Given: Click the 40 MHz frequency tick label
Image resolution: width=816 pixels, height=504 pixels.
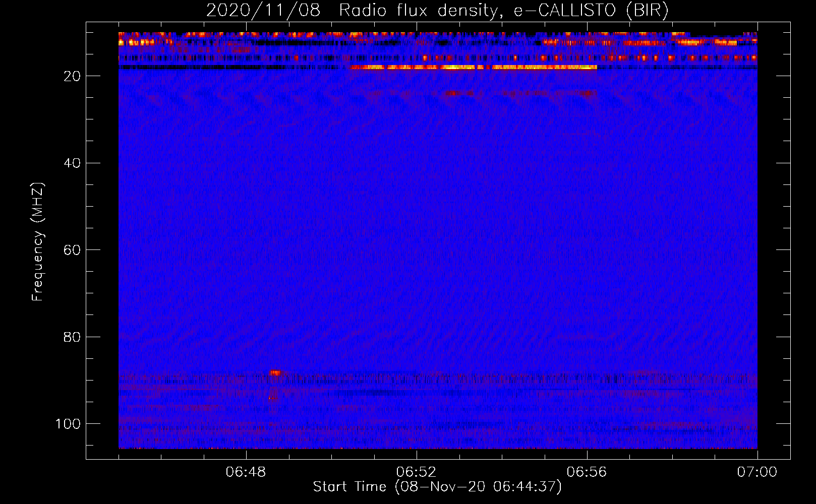Looking at the screenshot, I should click(x=72, y=163).
